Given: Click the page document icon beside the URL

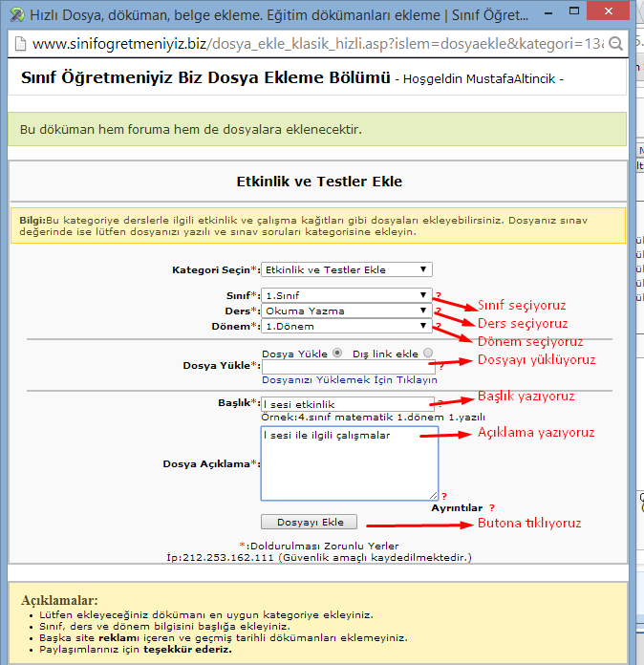Looking at the screenshot, I should point(17,44).
